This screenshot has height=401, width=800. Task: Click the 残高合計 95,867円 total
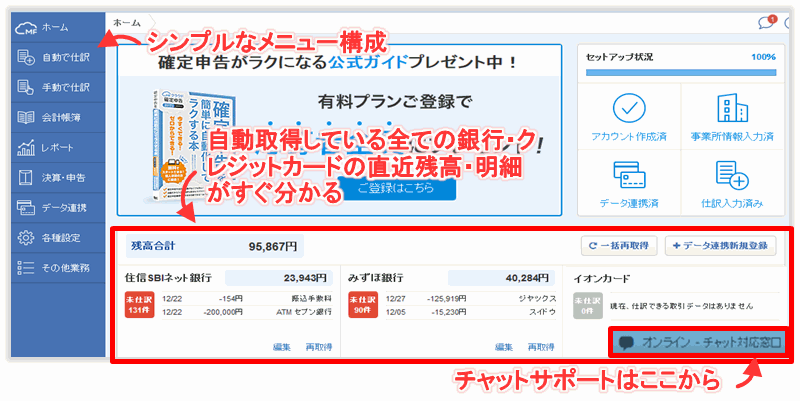pyautogui.click(x=215, y=246)
